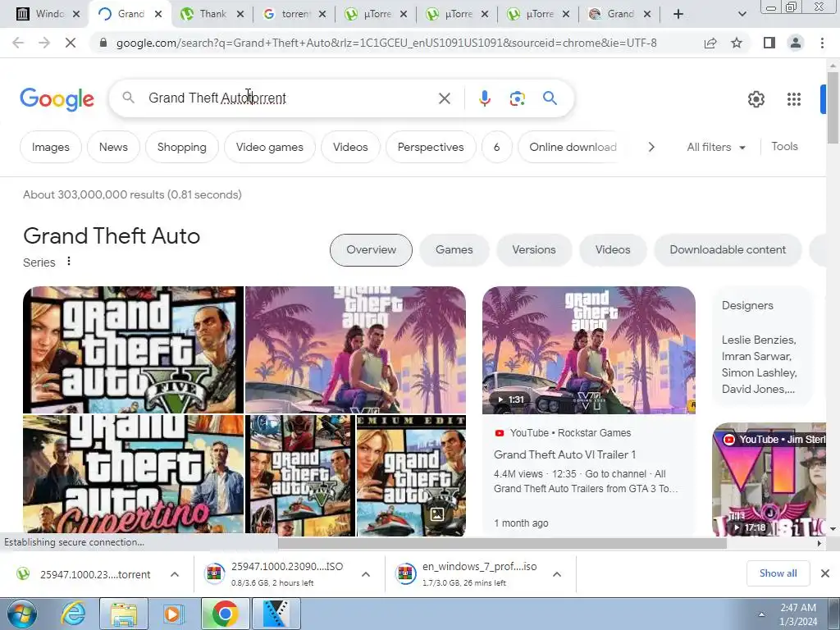Launch Internet Explorer from the taskbar
Viewport: 840px width, 630px height.
tap(72, 614)
